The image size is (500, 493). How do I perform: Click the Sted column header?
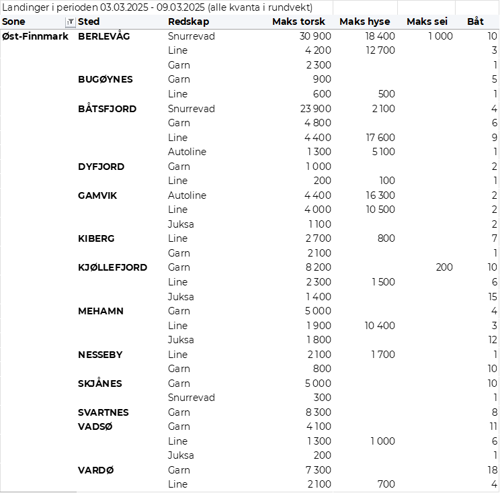[x=89, y=22]
